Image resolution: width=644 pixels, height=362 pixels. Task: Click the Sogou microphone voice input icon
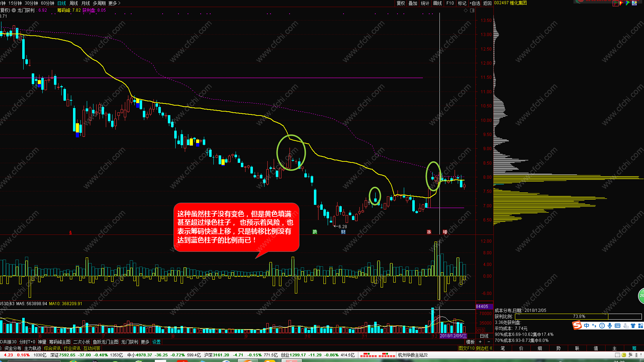tap(610, 326)
